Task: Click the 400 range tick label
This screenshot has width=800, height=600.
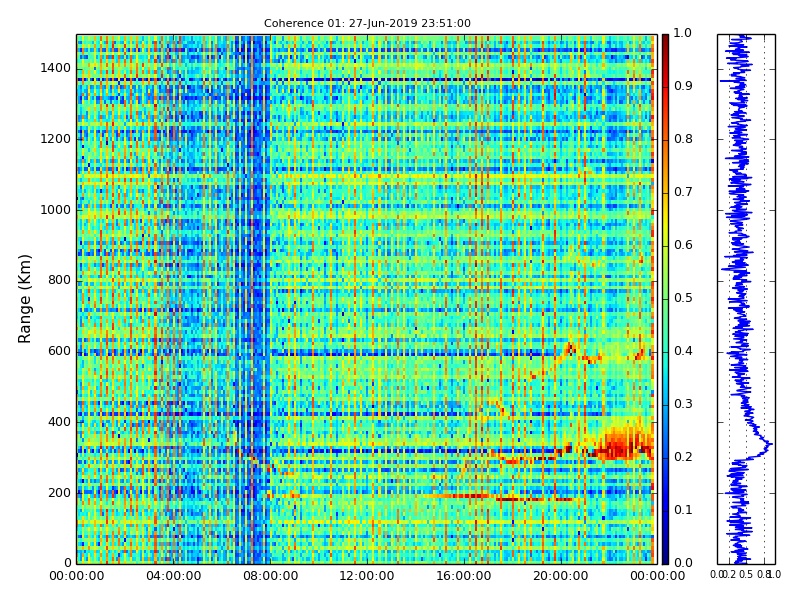Action: [x=59, y=422]
